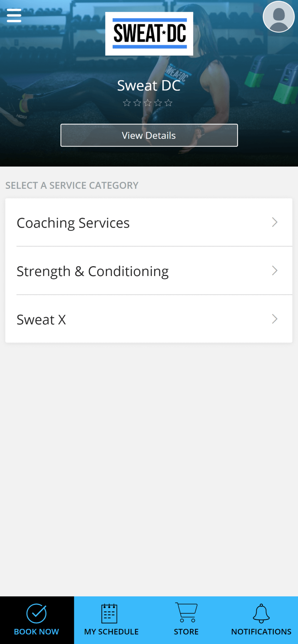
Task: Tap the Notifications bell icon
Action: click(261, 613)
